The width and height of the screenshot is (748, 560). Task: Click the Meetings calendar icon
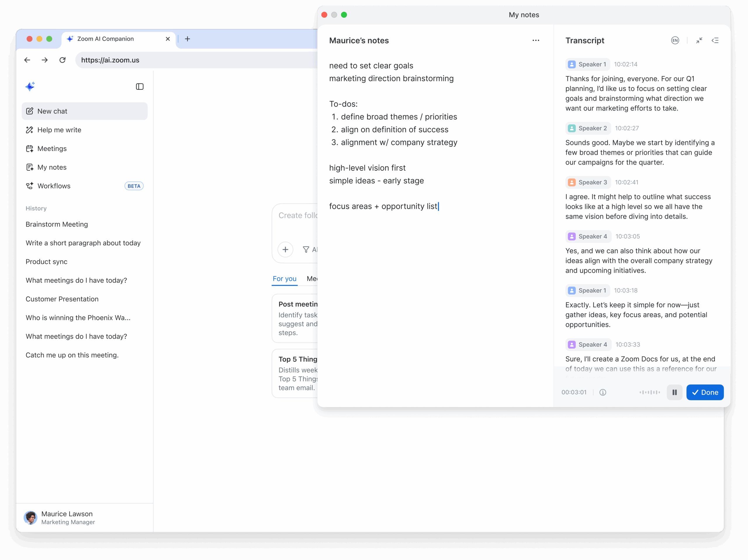tap(30, 148)
